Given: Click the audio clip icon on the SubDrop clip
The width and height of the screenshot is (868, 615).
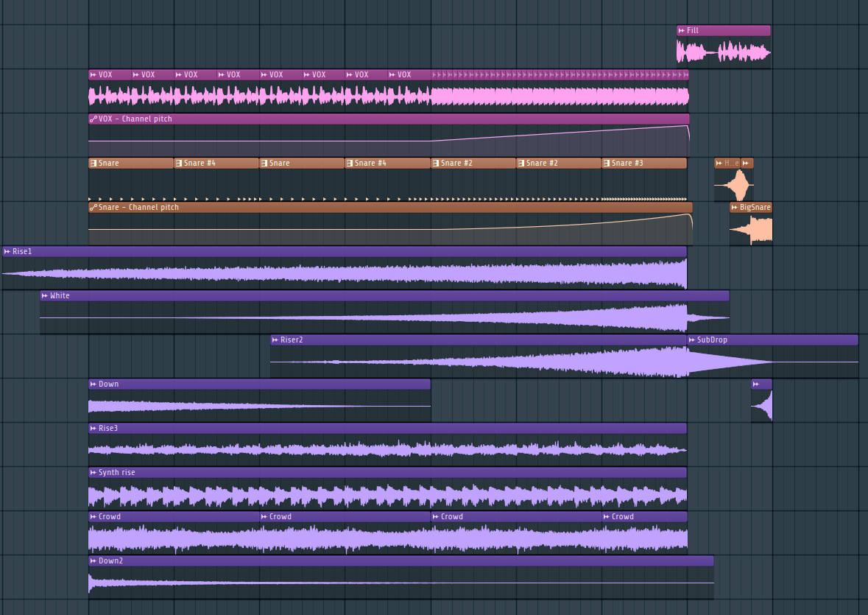Looking at the screenshot, I should click(x=692, y=340).
